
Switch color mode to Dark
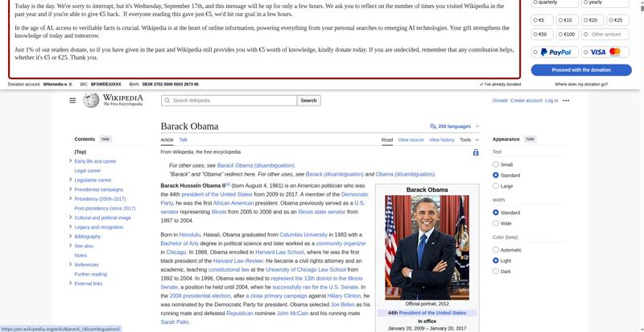pyautogui.click(x=496, y=272)
